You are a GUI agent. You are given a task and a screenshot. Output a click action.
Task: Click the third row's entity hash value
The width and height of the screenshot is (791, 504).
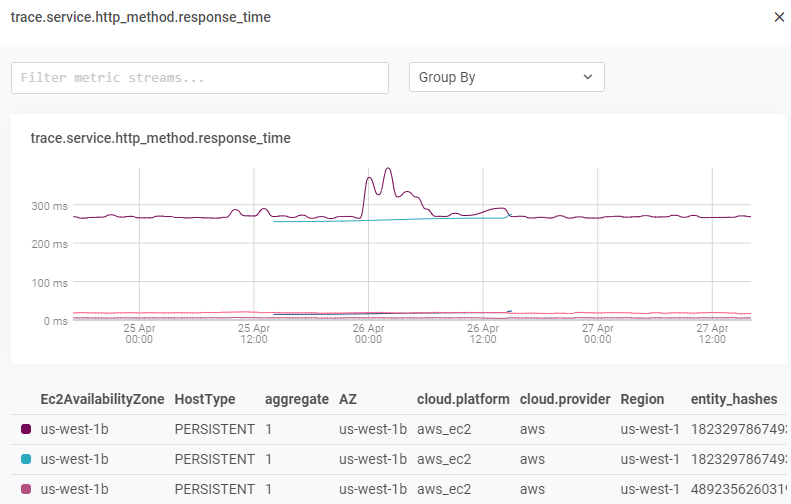pos(737,489)
